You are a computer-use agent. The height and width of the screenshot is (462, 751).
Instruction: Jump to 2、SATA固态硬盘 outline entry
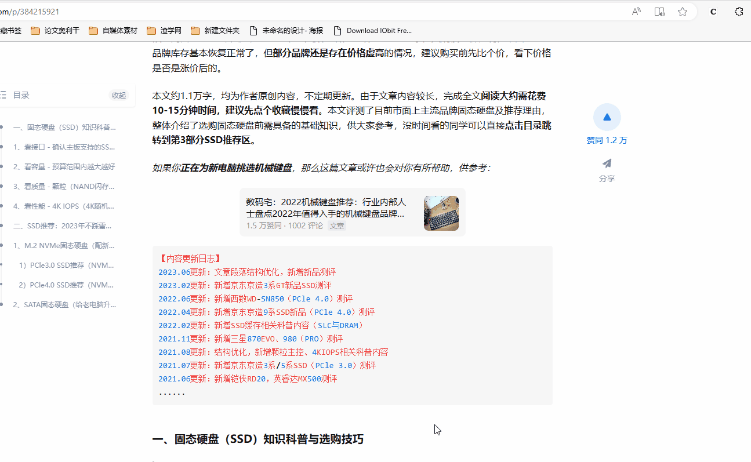[64, 304]
